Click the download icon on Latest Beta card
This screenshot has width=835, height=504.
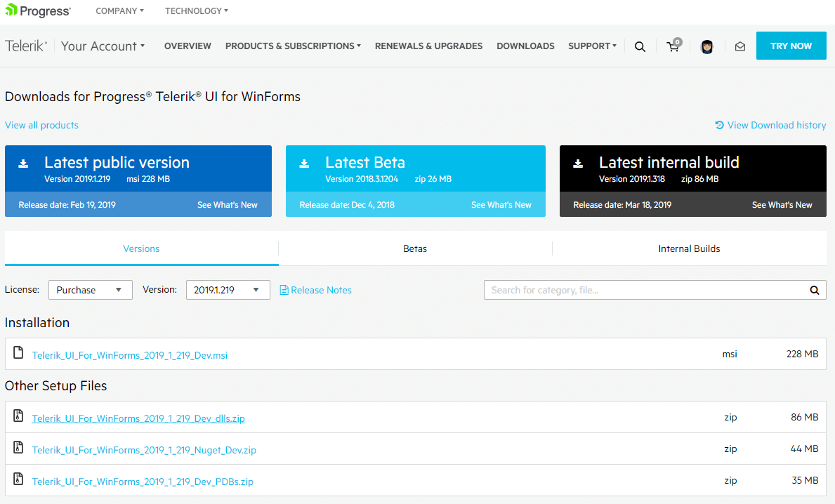pos(303,163)
